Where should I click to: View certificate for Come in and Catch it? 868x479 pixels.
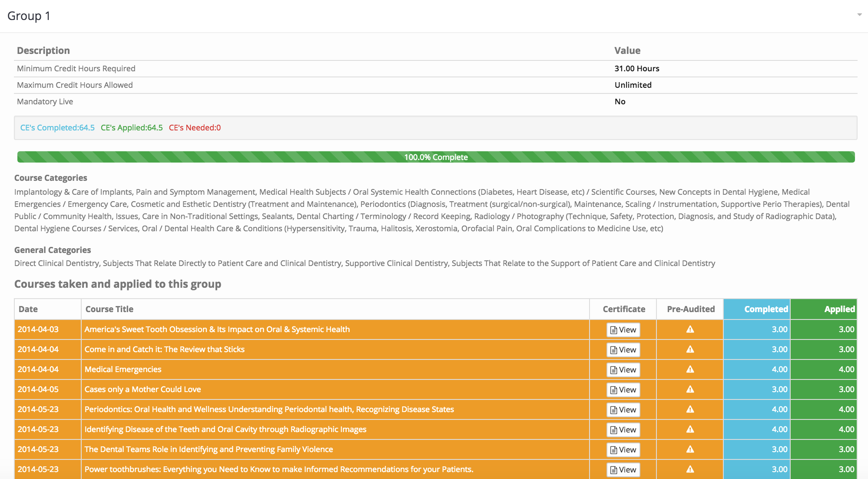click(x=623, y=350)
